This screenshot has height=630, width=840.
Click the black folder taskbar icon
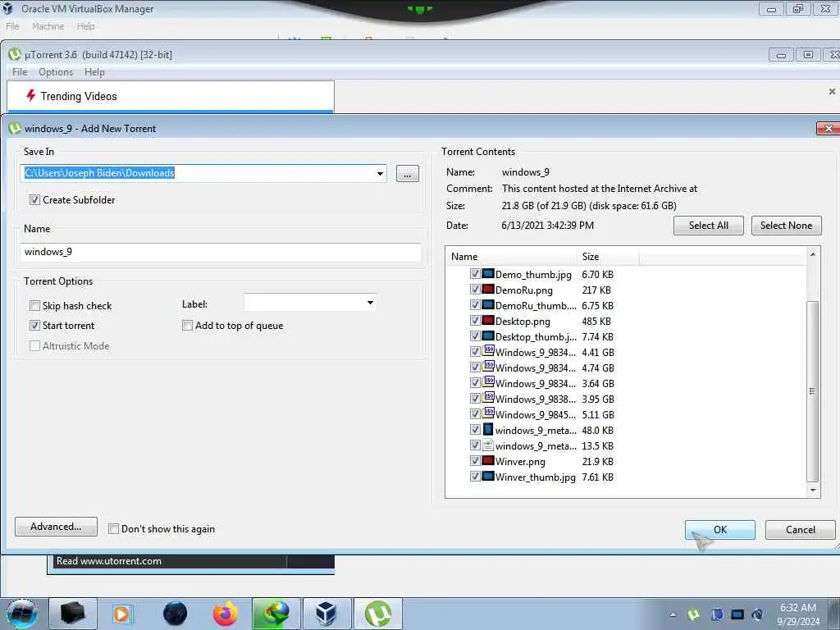click(73, 614)
